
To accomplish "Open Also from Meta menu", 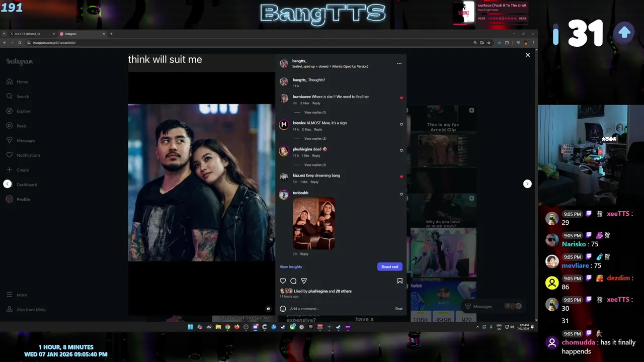I will 26,310.
